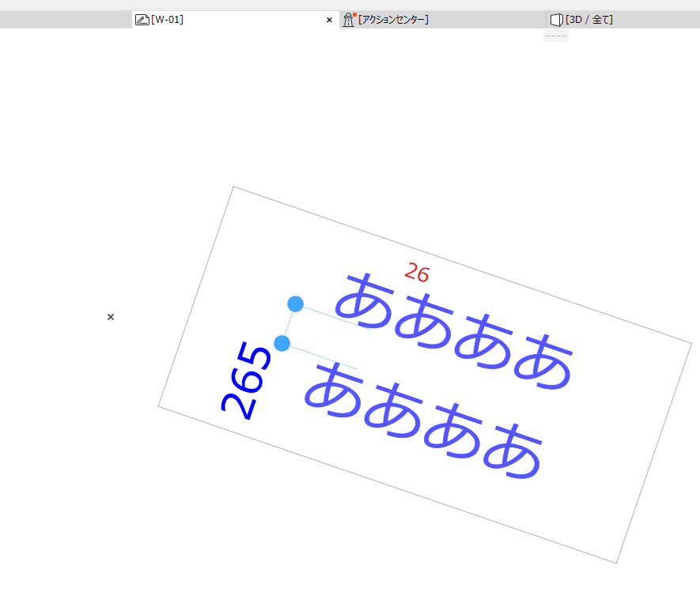
Task: Click the lighthouse Action Center icon
Action: coord(349,20)
